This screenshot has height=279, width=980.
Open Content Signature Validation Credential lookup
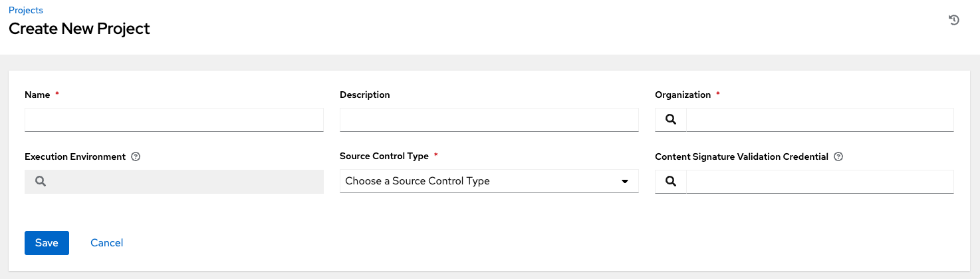click(x=671, y=181)
